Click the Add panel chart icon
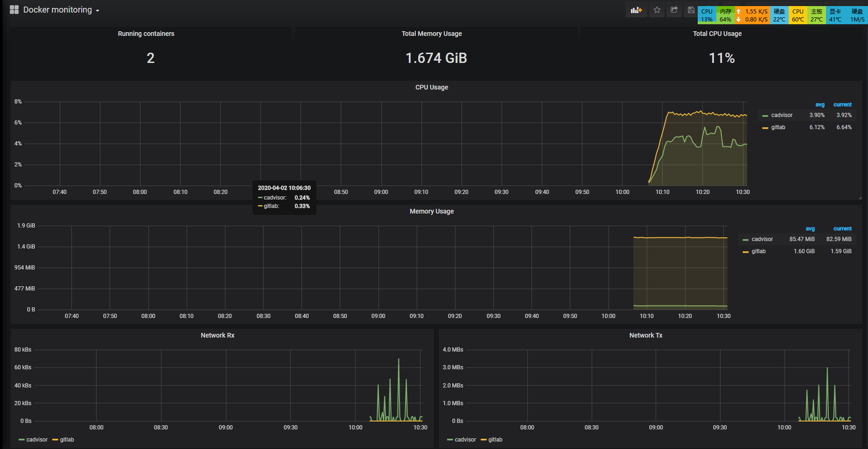The image size is (868, 449). [636, 10]
